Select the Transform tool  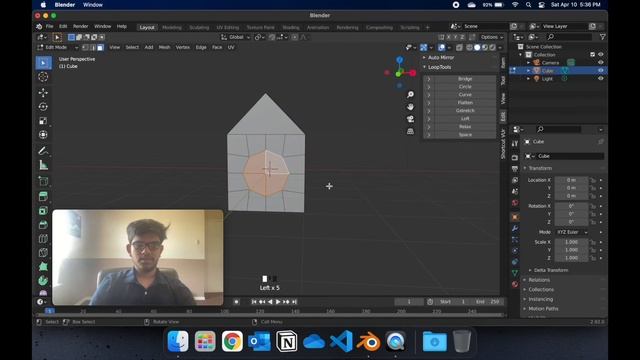(x=43, y=135)
